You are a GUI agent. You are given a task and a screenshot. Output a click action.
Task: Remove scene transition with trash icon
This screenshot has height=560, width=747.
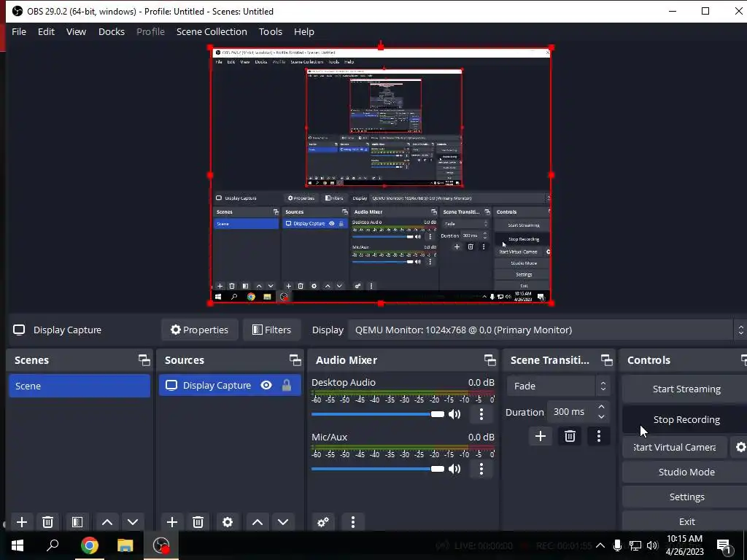pyautogui.click(x=570, y=436)
